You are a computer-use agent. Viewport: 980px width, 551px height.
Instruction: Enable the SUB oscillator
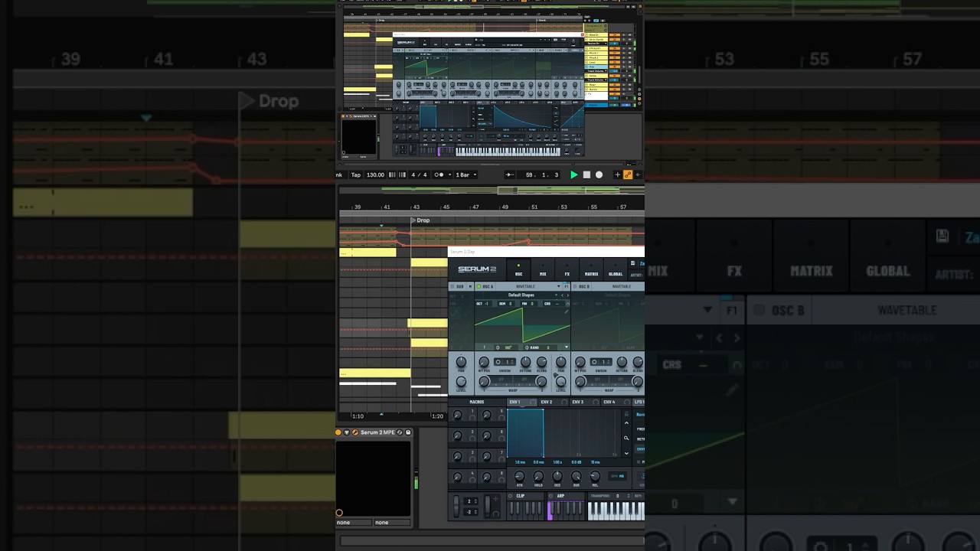pos(452,286)
